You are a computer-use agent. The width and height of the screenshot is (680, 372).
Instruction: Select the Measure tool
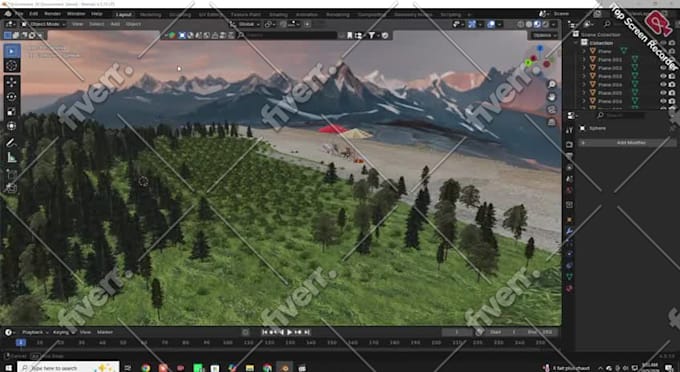(12, 158)
